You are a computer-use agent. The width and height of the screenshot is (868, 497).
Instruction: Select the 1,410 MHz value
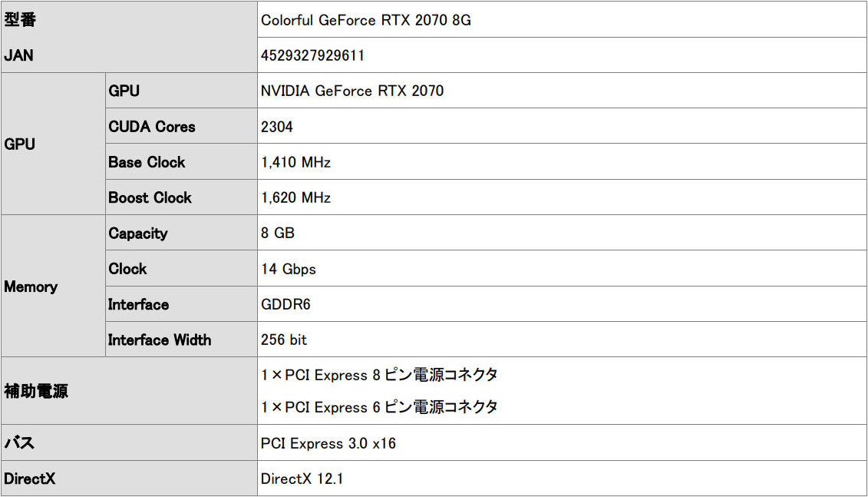(x=295, y=162)
